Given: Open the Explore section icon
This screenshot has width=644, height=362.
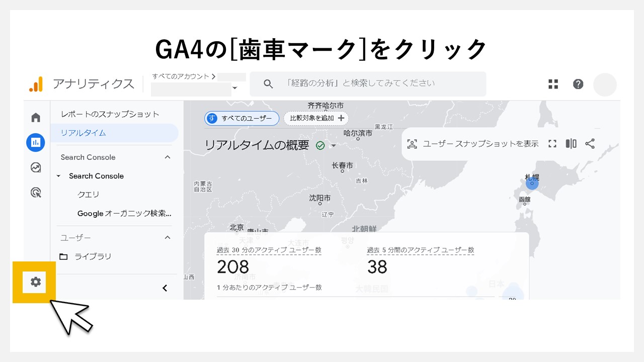Looking at the screenshot, I should [35, 167].
